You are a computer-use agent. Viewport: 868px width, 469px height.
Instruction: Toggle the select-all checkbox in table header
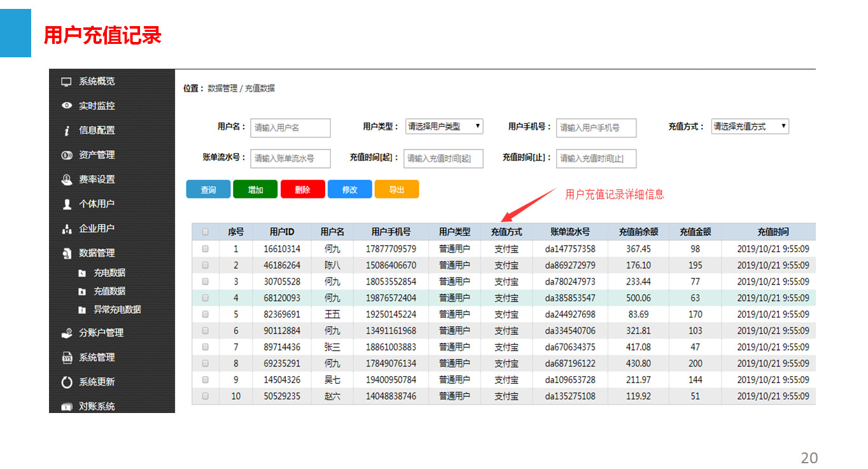pos(205,232)
